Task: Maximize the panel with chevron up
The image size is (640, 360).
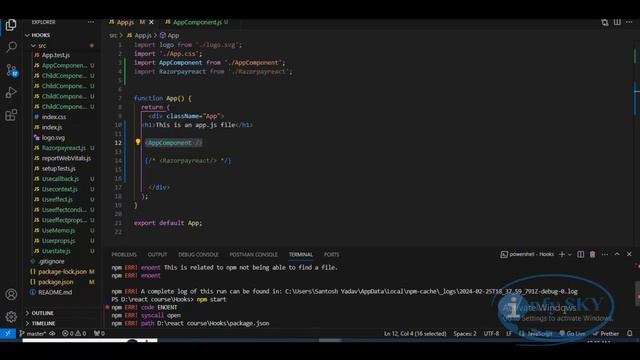Action: tap(617, 254)
